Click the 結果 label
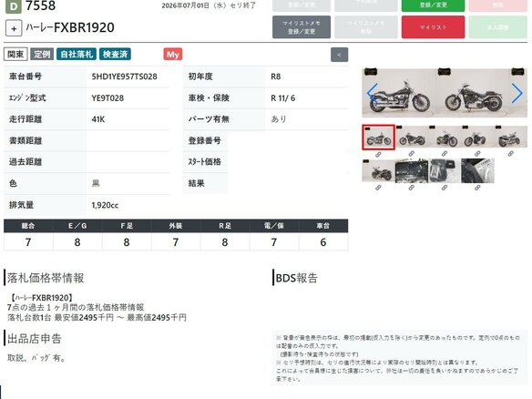The width and height of the screenshot is (532, 399). tap(197, 183)
